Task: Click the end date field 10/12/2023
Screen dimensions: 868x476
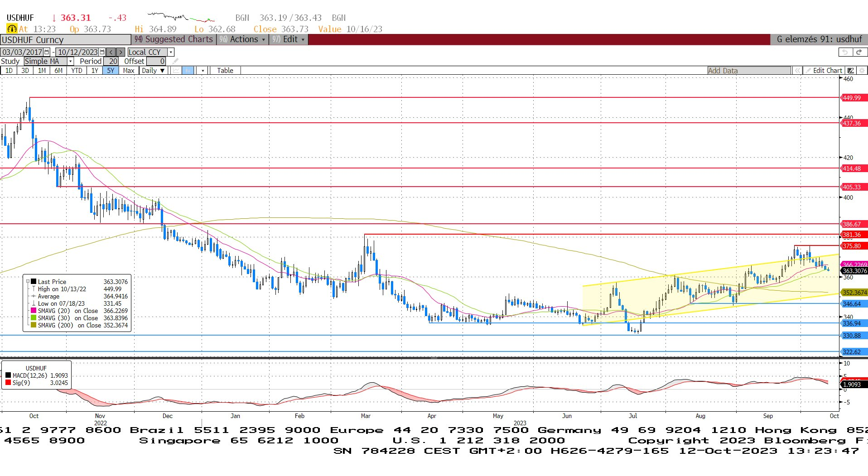Action: [x=78, y=52]
